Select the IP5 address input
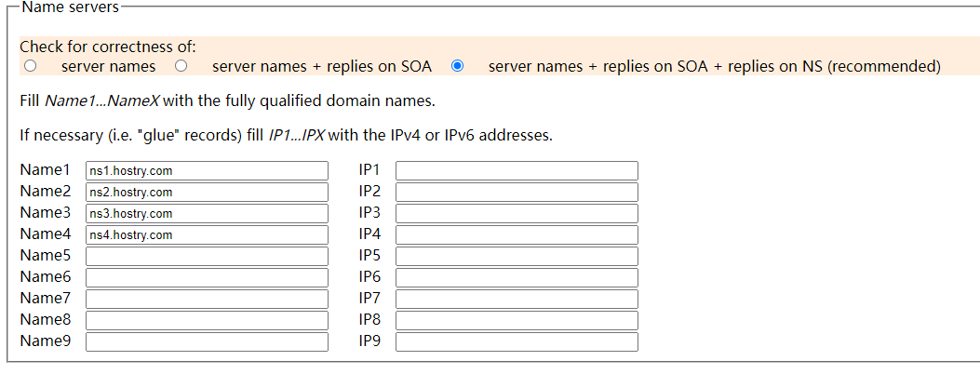The height and width of the screenshot is (374, 980). pos(517,257)
